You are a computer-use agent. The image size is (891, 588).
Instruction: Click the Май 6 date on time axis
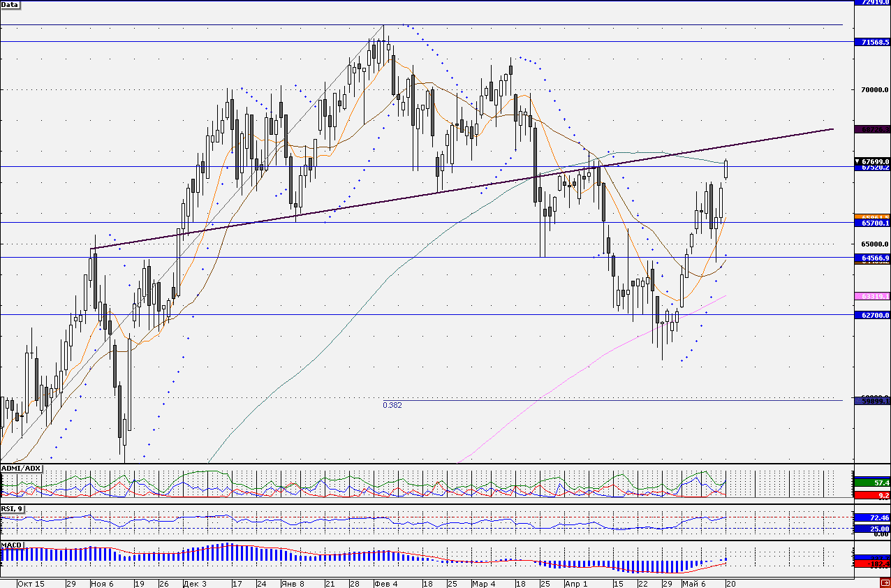click(x=693, y=583)
